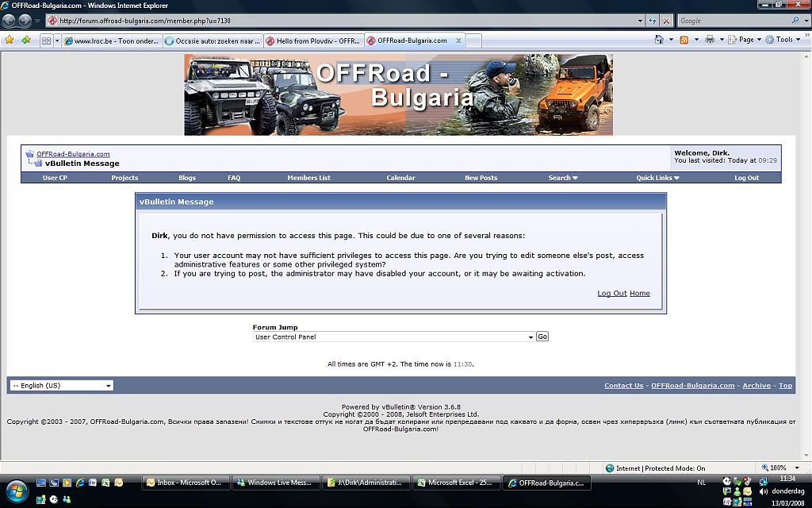Open Members List in the navbar
Image resolution: width=812 pixels, height=508 pixels.
tap(309, 178)
